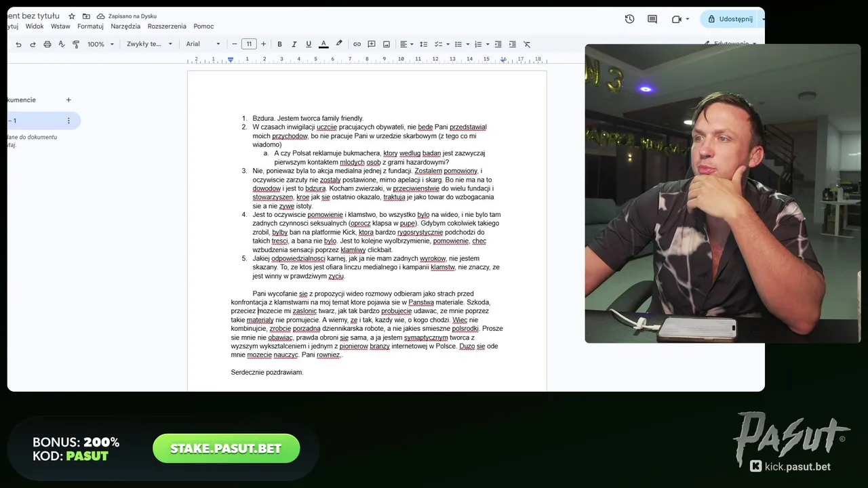Open line and paragraph spacing
This screenshot has width=868, height=488.
point(423,44)
